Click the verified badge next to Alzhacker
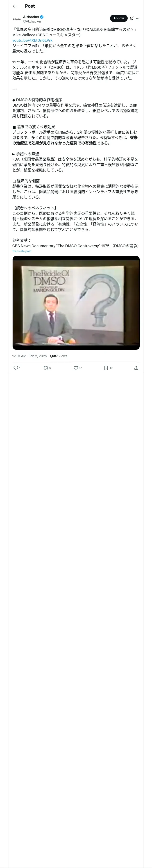152x868 pixels. (x=42, y=17)
